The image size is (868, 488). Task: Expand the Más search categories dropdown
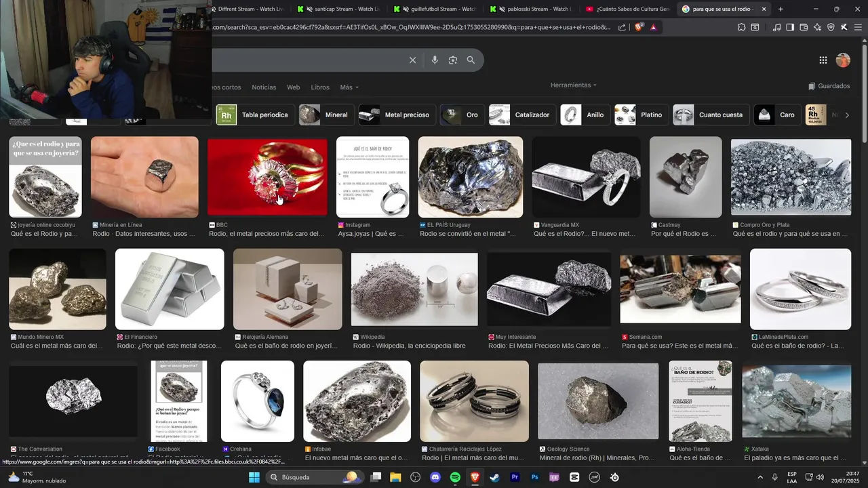(349, 87)
